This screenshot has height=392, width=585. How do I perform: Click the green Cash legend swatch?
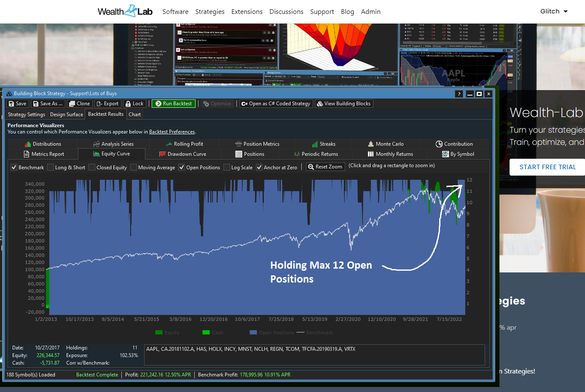coord(206,333)
